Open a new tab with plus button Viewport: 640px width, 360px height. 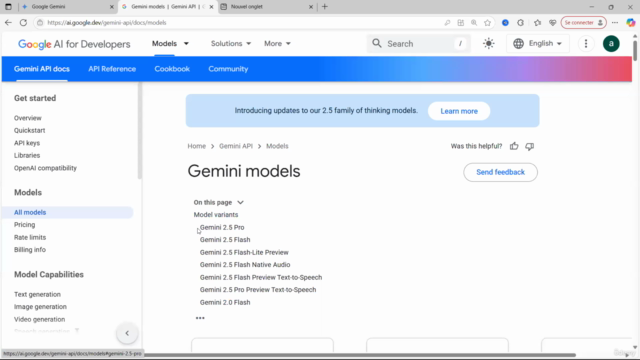[x=324, y=7]
